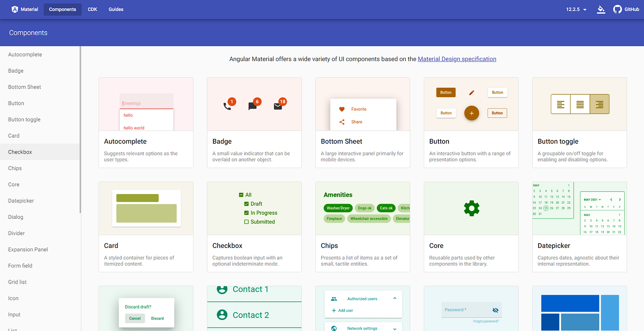Click the Discard button in dialog preview
The image size is (644, 331).
(x=157, y=318)
